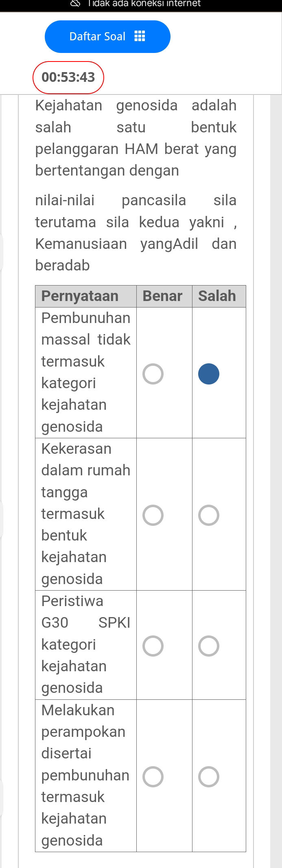This screenshot has width=282, height=868.
Task: Select Benar for Peristiwa G30 SPKI statement
Action: coord(153,646)
